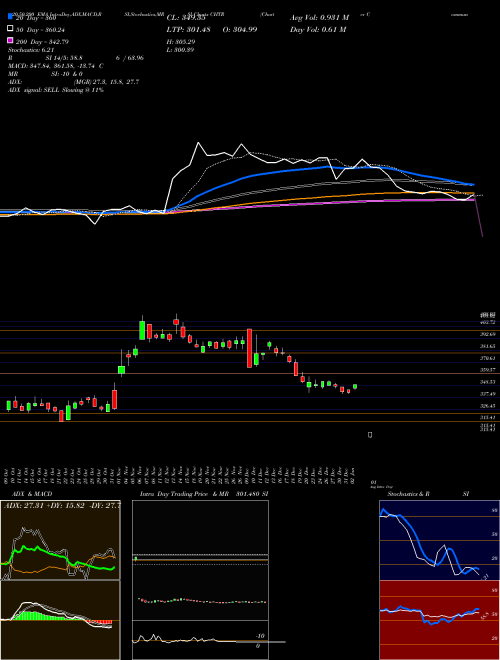Click the 'Intra Day Trading Price & MR' title
The width and height of the screenshot is (500, 660).
coord(184,494)
